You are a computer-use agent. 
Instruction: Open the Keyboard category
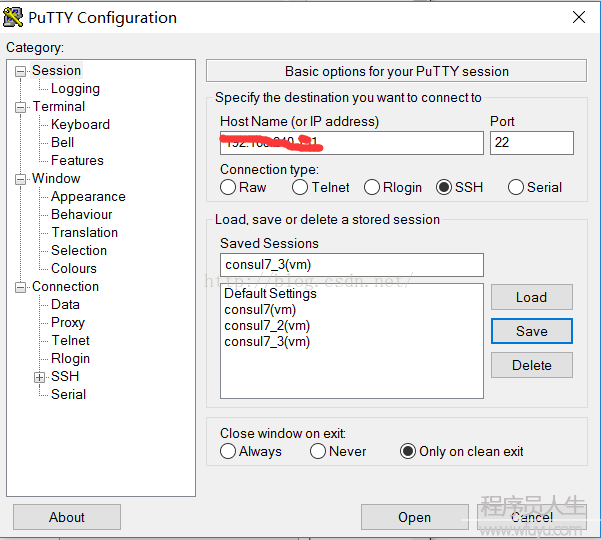tap(80, 125)
